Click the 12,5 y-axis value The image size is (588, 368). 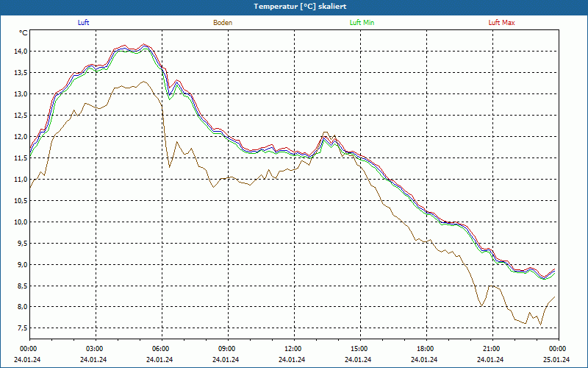click(x=21, y=116)
